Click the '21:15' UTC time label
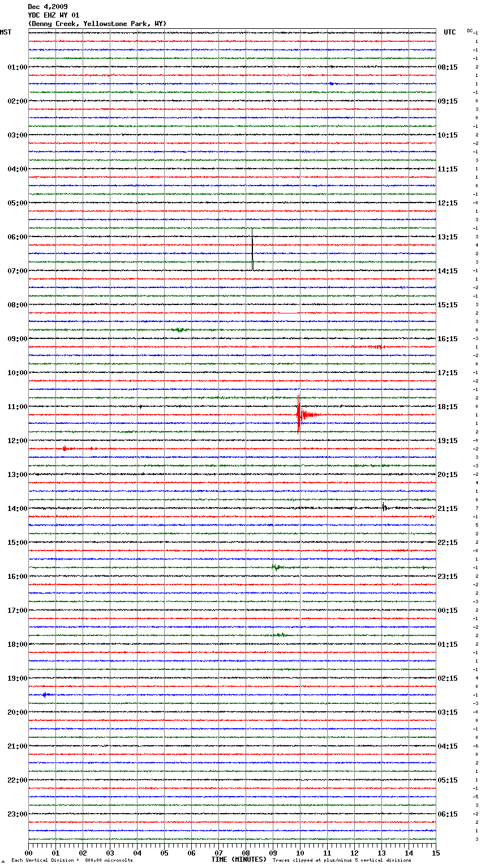This screenshot has height=868, width=481. pyautogui.click(x=448, y=509)
